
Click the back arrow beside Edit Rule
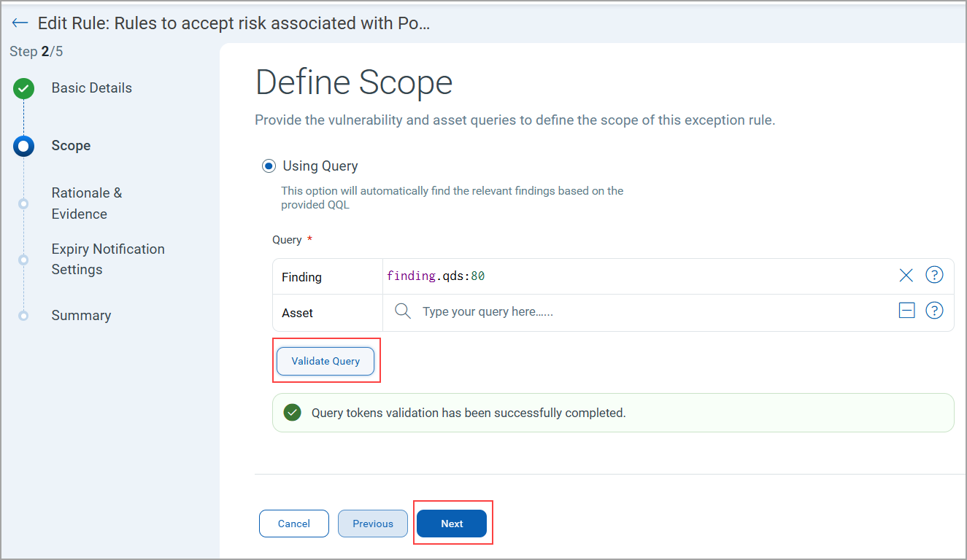point(20,23)
